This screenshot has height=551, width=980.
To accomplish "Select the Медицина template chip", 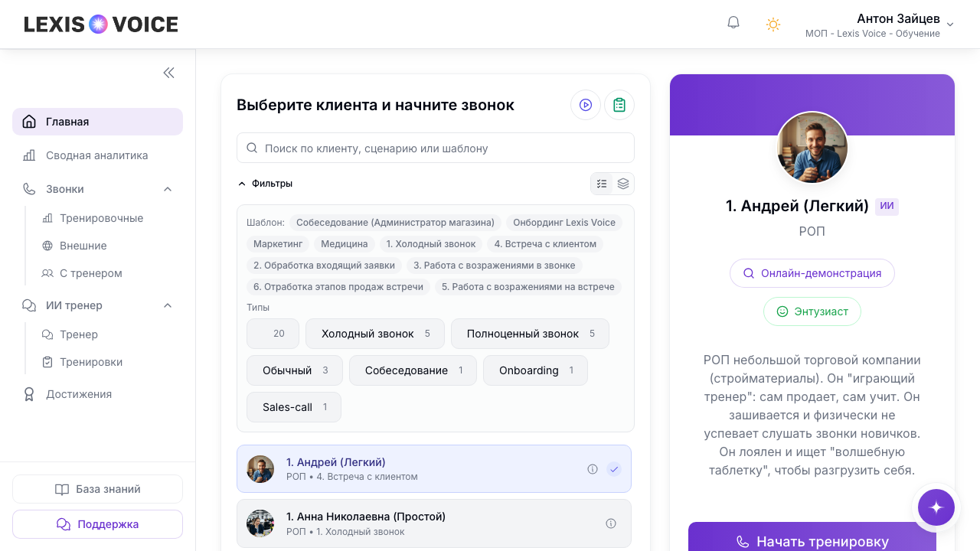I will (345, 244).
